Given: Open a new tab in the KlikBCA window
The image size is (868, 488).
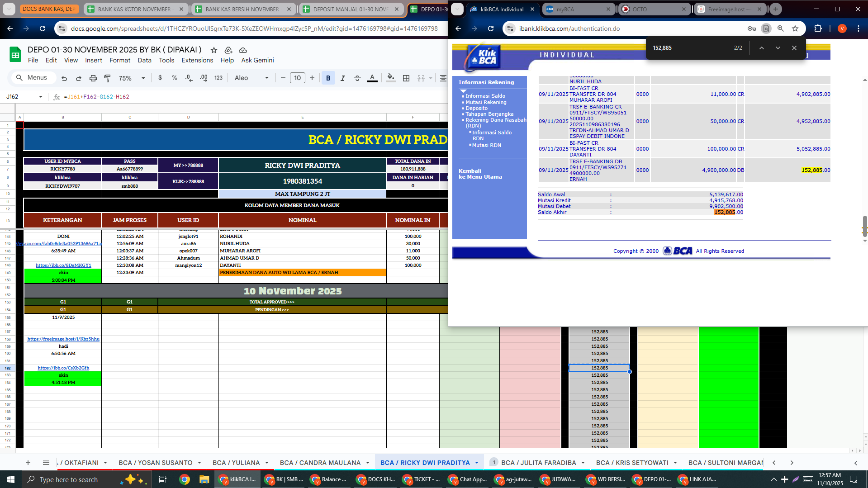Looking at the screenshot, I should tap(776, 9).
